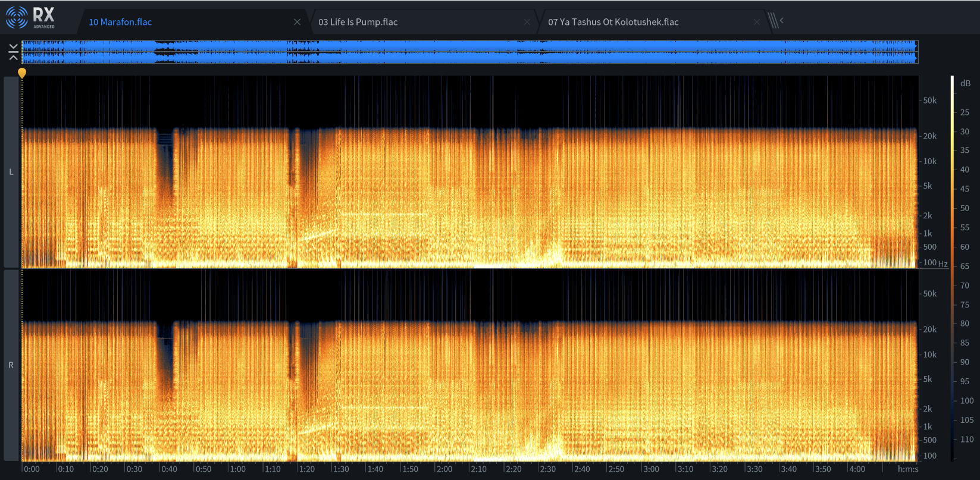Toggle the R channel selector
Screen dimensions: 980x480
[x=11, y=365]
